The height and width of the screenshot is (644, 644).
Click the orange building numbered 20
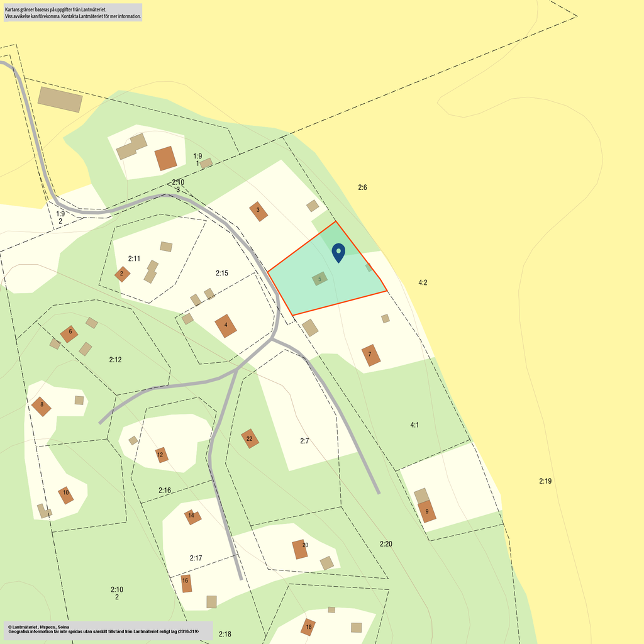click(301, 548)
